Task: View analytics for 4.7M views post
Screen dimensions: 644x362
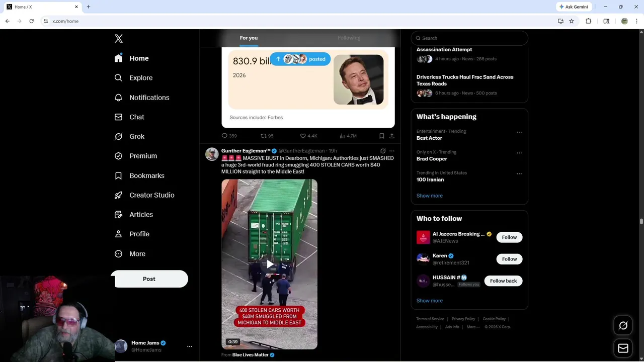Action: (x=348, y=136)
